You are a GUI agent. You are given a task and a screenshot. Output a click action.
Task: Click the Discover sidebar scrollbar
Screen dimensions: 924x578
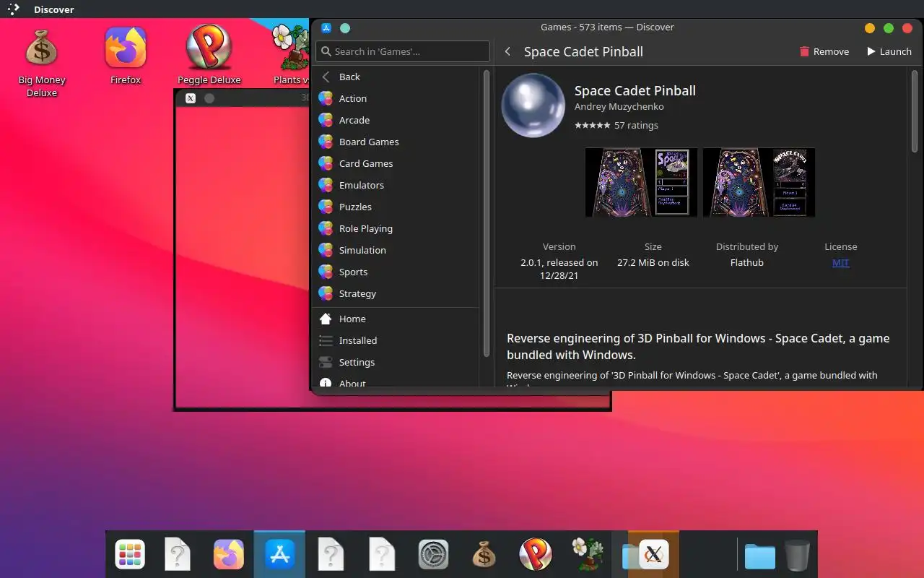[x=487, y=213]
